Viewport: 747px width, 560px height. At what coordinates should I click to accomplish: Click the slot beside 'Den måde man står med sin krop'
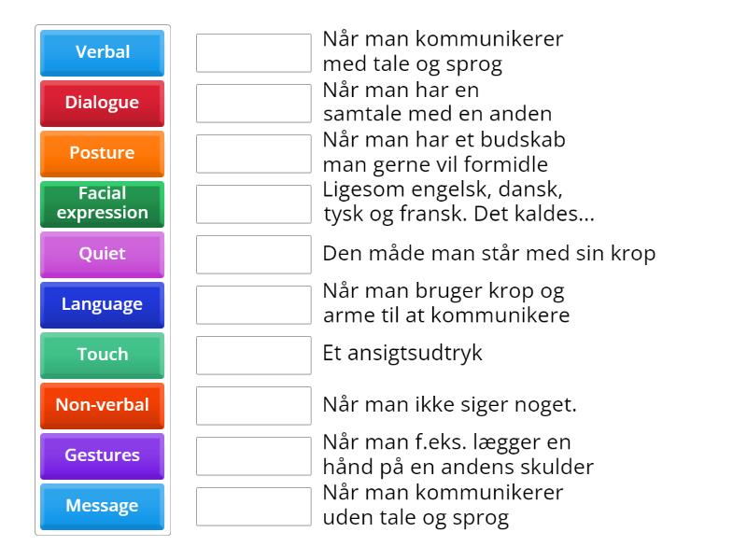coord(252,252)
